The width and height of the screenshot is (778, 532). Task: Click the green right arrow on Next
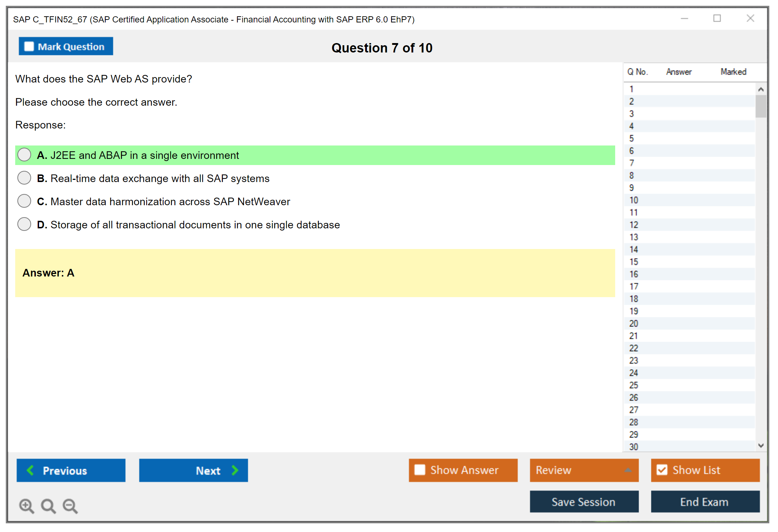tap(235, 470)
